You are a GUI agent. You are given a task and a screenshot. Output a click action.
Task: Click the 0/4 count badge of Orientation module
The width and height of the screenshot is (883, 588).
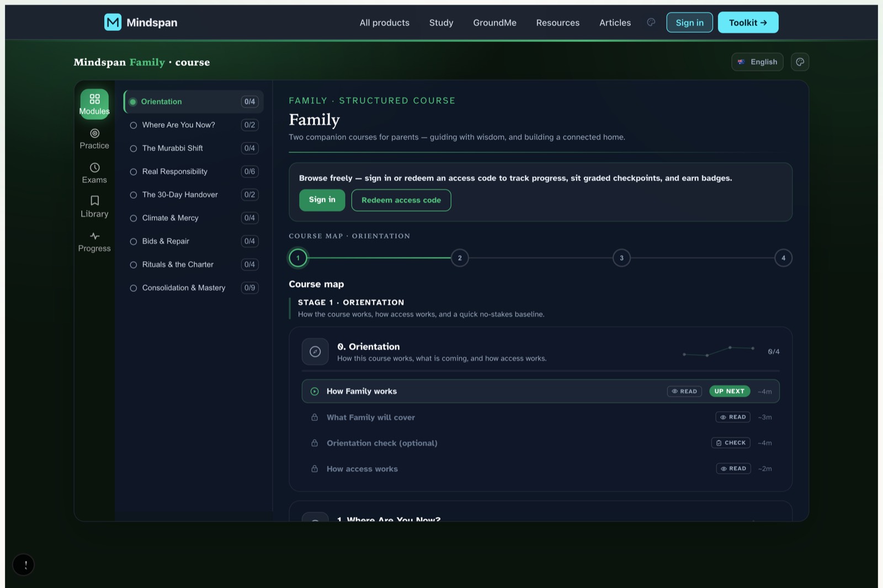click(250, 101)
